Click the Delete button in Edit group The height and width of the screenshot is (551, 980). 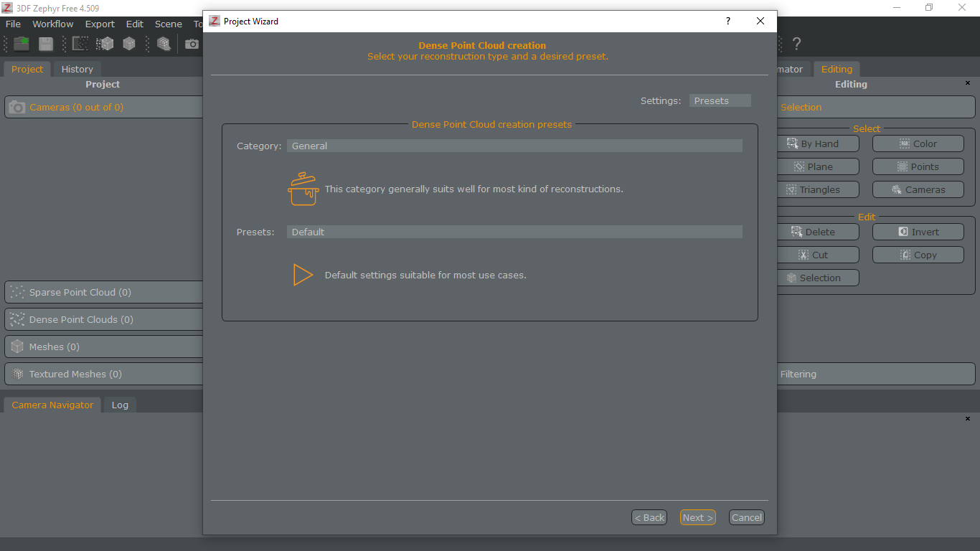tap(818, 232)
